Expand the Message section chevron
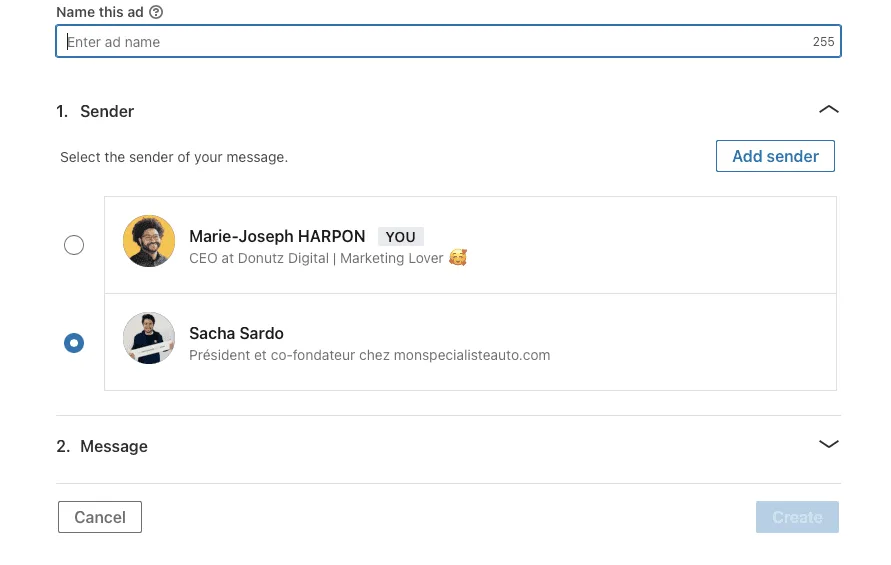Viewport: 891px width, 565px height. pos(828,444)
